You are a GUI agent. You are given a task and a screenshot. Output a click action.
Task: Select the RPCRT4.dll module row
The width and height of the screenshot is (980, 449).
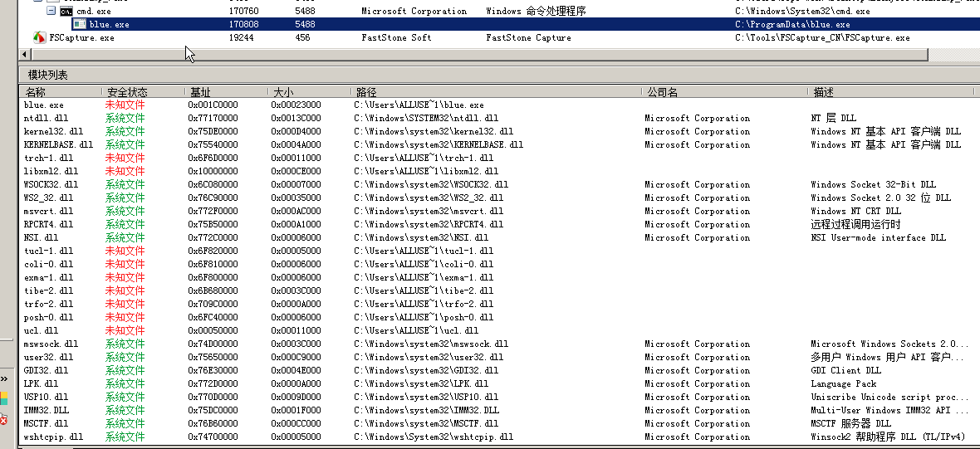coord(499,224)
